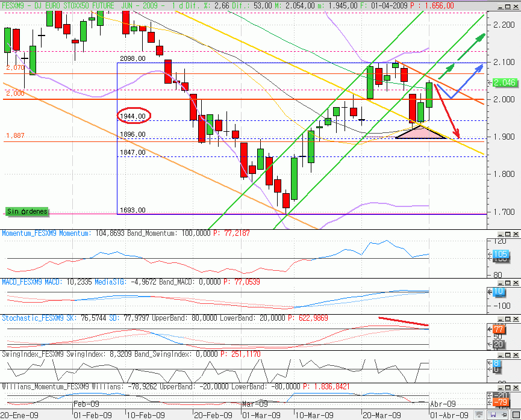Click the gray square icon in the bottom-right corner
Viewport: 521px width, 420px height.
[x=516, y=415]
